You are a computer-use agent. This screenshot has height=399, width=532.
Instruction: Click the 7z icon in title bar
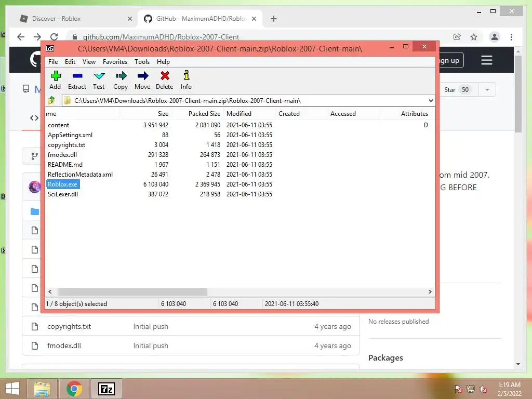click(x=50, y=48)
